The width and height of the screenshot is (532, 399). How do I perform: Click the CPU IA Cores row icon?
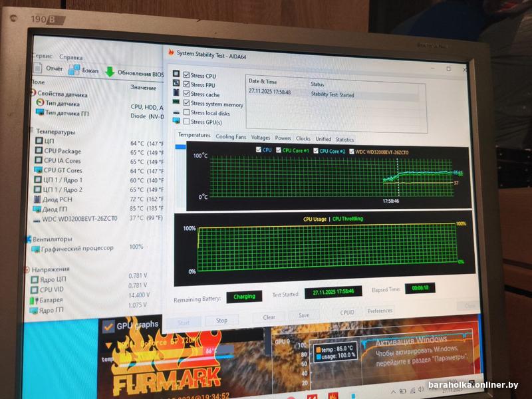pos(39,160)
